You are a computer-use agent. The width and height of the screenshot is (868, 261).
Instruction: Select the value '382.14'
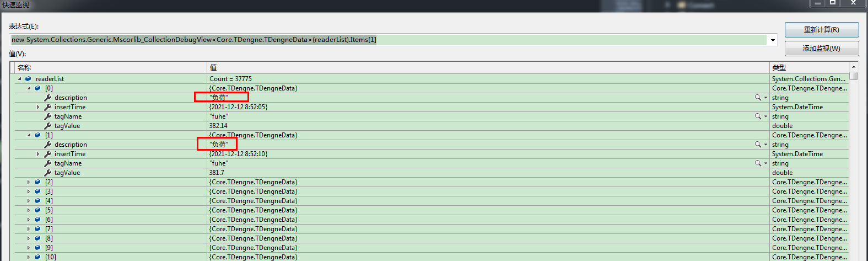tap(218, 126)
